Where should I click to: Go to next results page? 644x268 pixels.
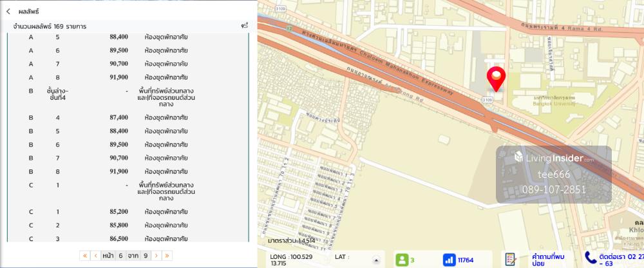pyautogui.click(x=156, y=256)
